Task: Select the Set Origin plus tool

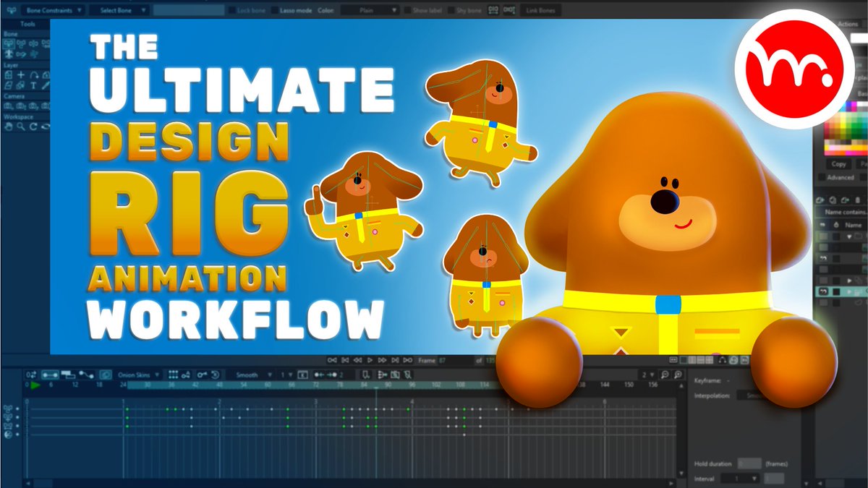Action: point(21,74)
